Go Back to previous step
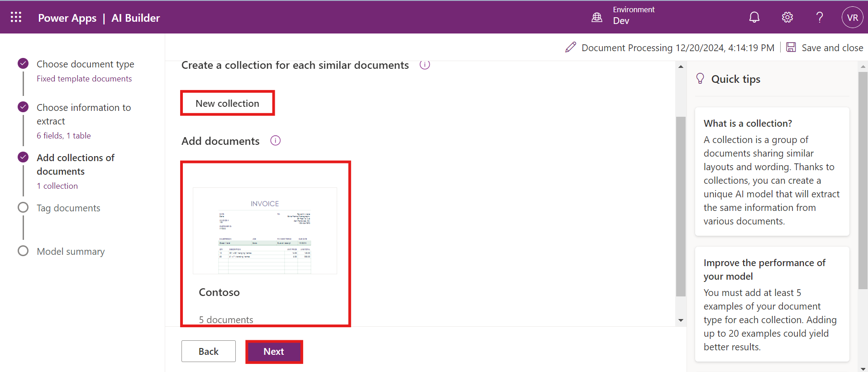 click(x=208, y=351)
